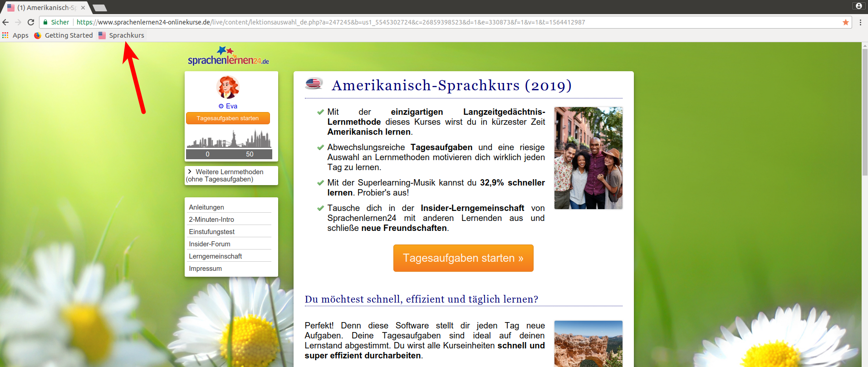This screenshot has width=868, height=367.
Task: Open a new tab next to current tab
Action: [x=99, y=8]
